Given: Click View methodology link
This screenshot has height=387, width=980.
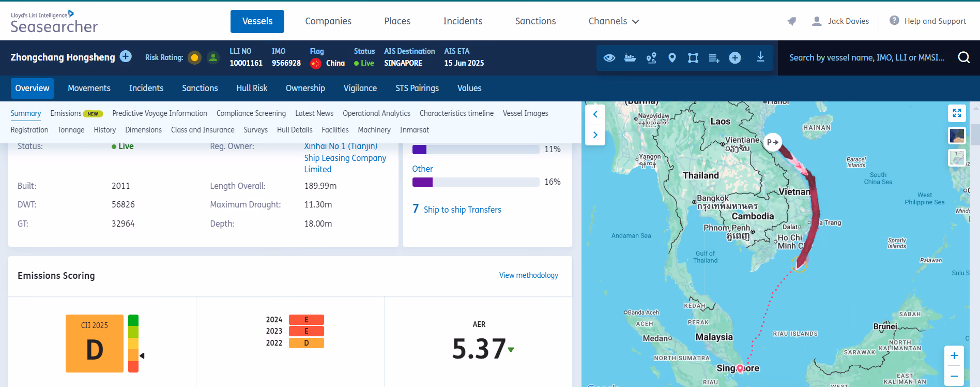Looking at the screenshot, I should (529, 275).
